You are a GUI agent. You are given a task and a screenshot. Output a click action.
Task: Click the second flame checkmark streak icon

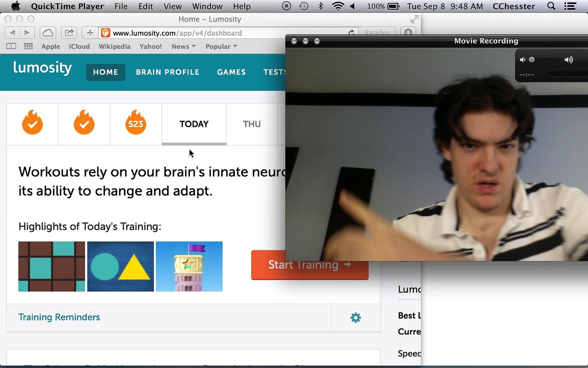[x=84, y=123]
